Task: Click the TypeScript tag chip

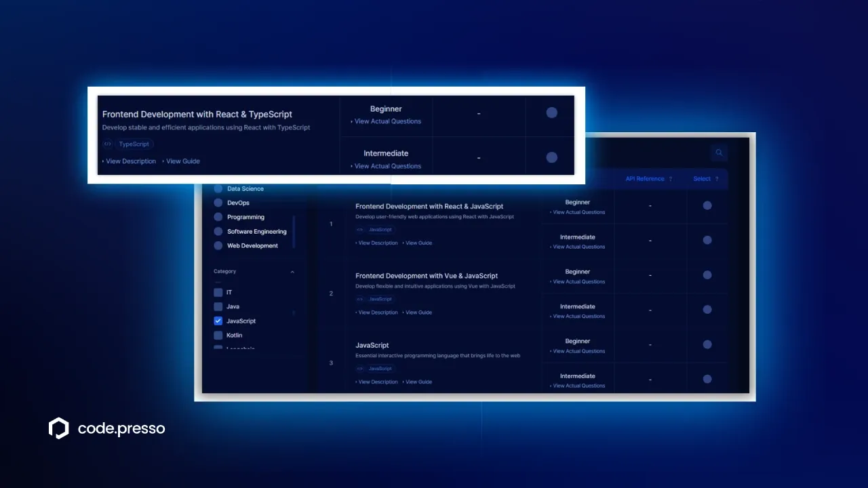Action: 134,144
